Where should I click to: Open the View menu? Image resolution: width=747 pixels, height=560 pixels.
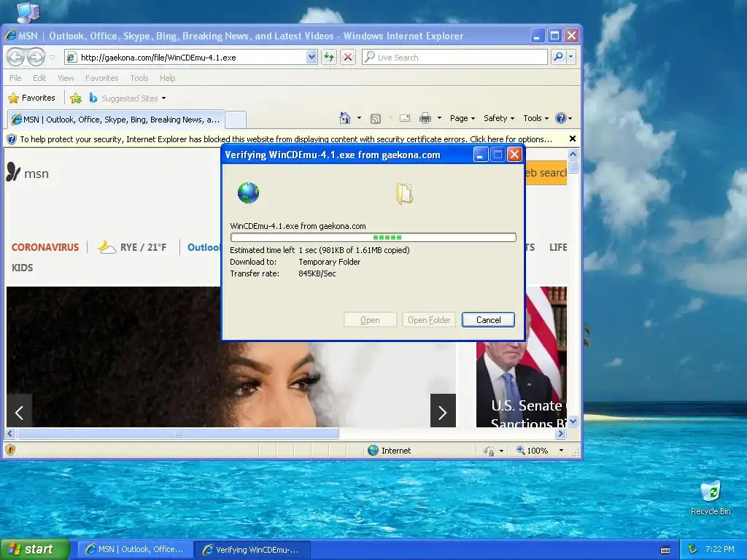click(x=66, y=77)
